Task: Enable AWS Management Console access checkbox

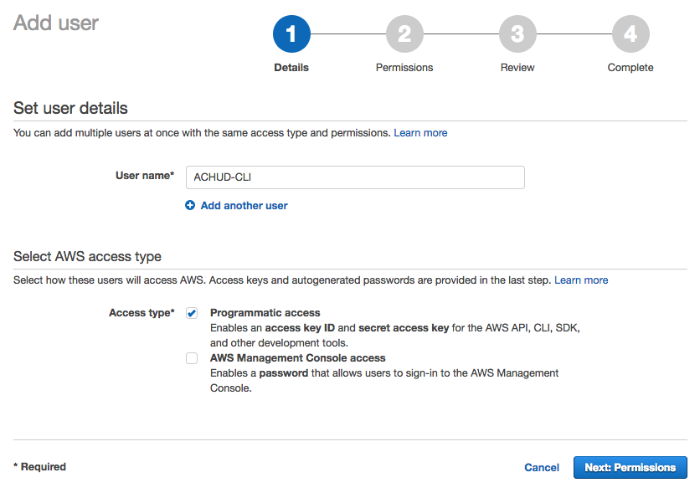Action: 192,358
